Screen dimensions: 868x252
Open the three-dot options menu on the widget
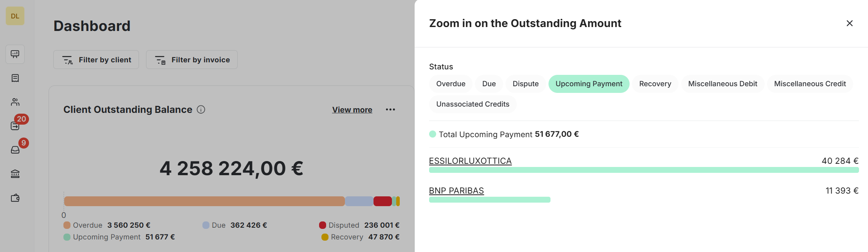coord(390,109)
